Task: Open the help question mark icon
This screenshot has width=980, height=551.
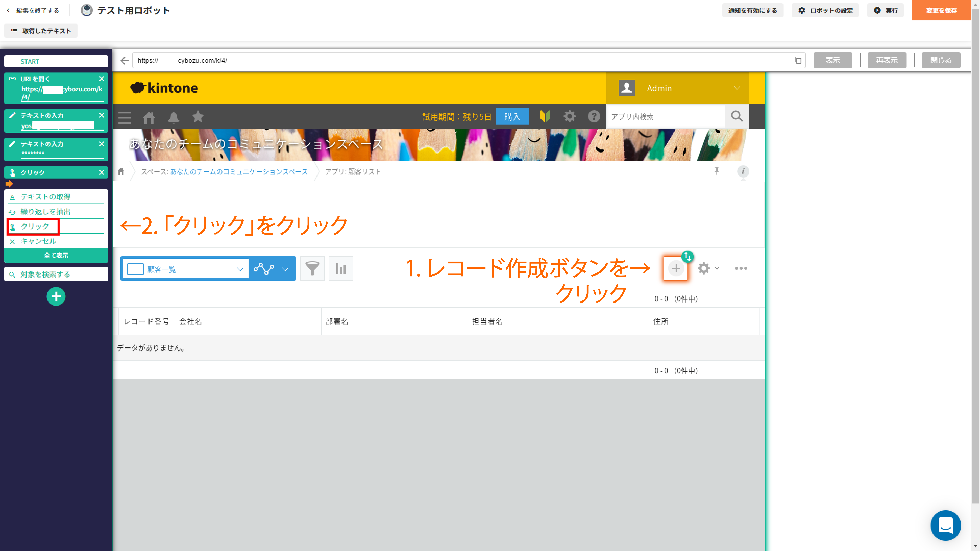Action: pyautogui.click(x=594, y=116)
